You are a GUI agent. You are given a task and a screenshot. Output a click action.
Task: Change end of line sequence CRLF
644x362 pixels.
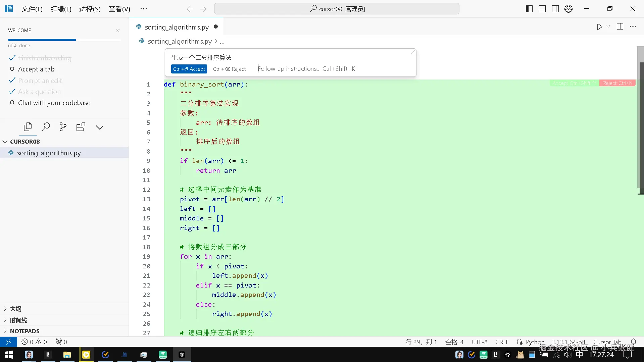pyautogui.click(x=502, y=342)
